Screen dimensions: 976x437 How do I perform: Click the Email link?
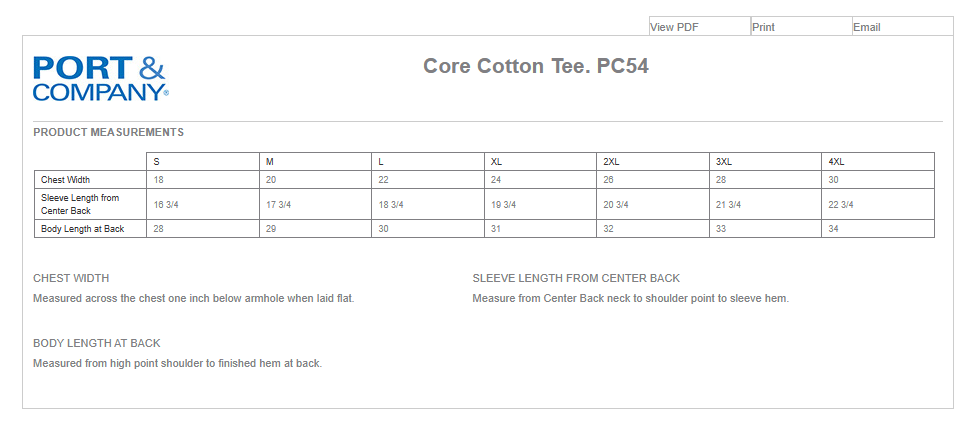pos(866,27)
